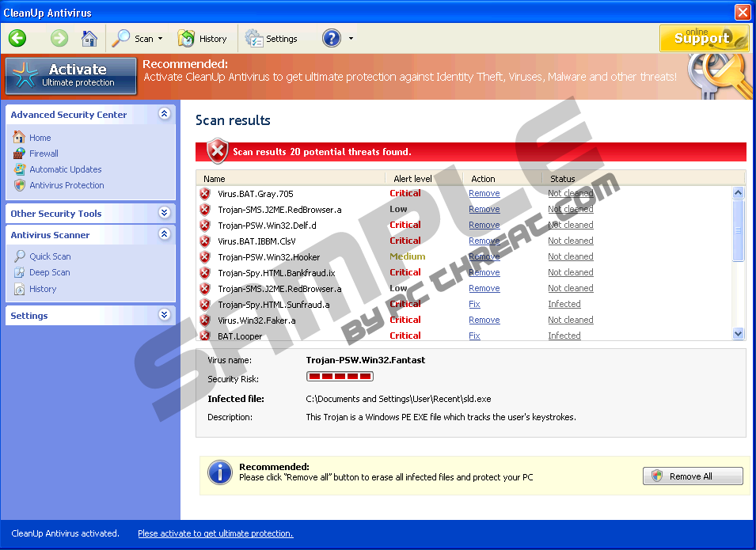The height and width of the screenshot is (550, 756).
Task: Click the threat icon beside Trojan-Spy.HTML.Bankfraud.ix
Action: [205, 273]
